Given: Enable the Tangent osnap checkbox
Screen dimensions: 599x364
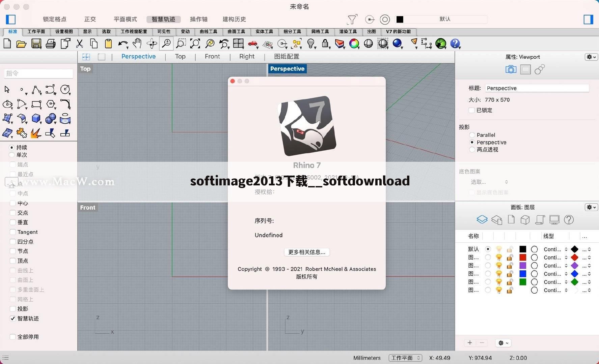Looking at the screenshot, I should coord(13,232).
